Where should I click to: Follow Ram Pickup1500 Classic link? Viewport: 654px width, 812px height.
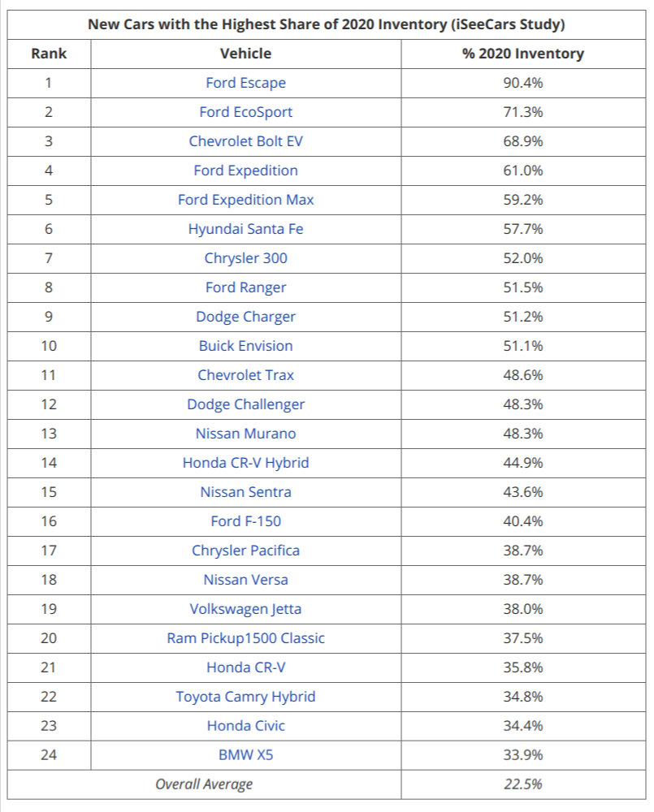point(245,638)
